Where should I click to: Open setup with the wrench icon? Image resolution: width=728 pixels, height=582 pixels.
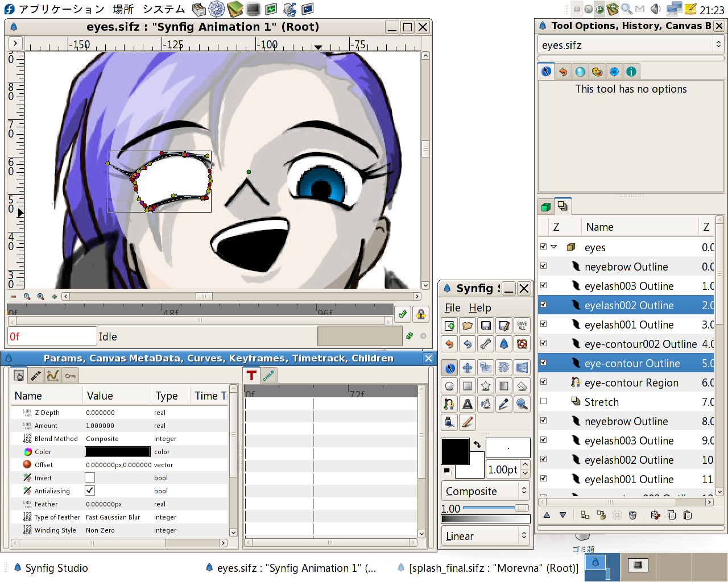click(x=486, y=344)
